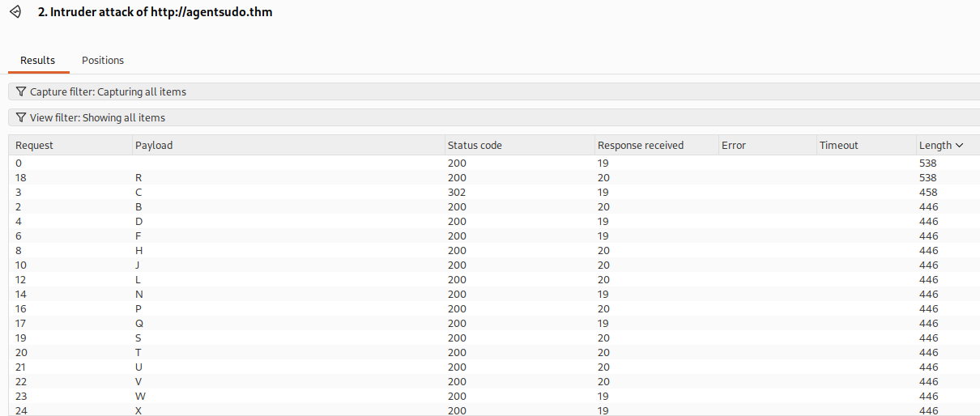This screenshot has width=980, height=416.
Task: Select the row with payload C
Action: click(x=494, y=192)
